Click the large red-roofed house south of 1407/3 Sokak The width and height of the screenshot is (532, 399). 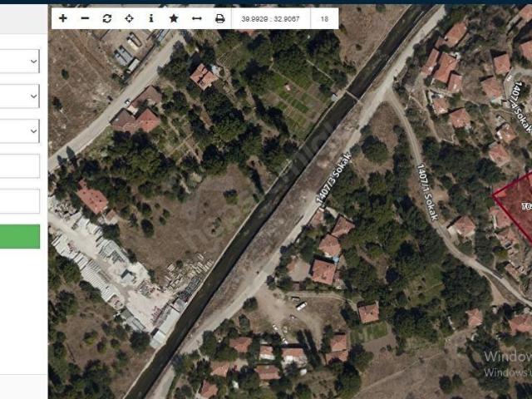(x=323, y=271)
